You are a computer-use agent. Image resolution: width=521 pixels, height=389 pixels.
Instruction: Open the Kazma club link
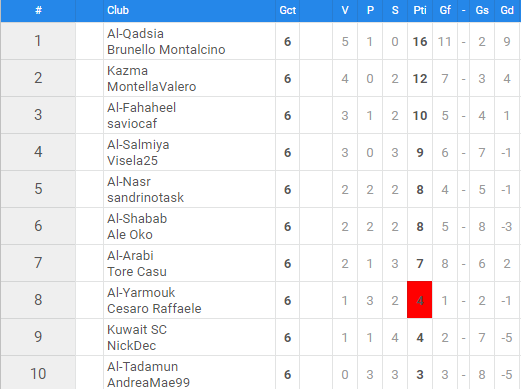coord(127,71)
